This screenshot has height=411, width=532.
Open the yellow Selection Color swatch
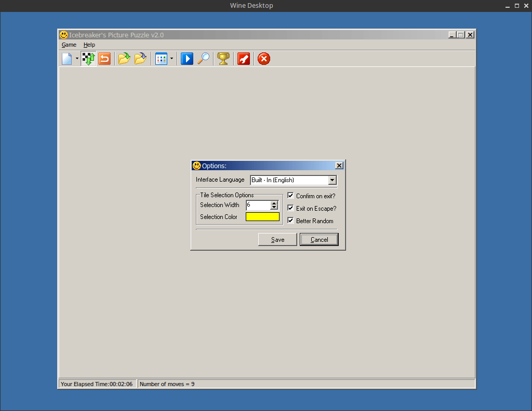[262, 217]
